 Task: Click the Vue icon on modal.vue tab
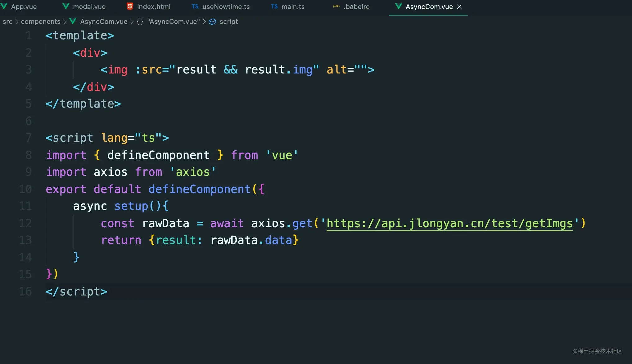pyautogui.click(x=66, y=6)
